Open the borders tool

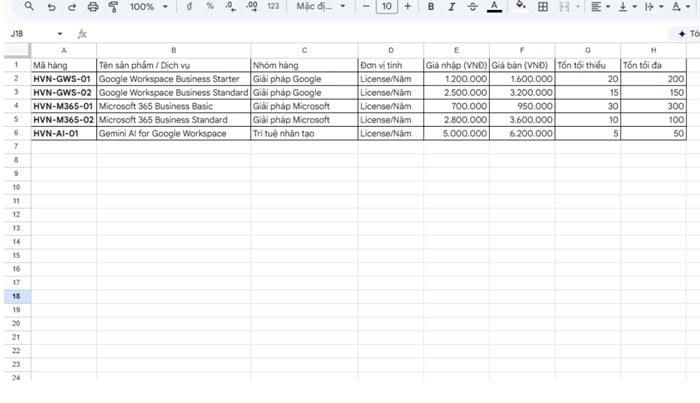543,7
